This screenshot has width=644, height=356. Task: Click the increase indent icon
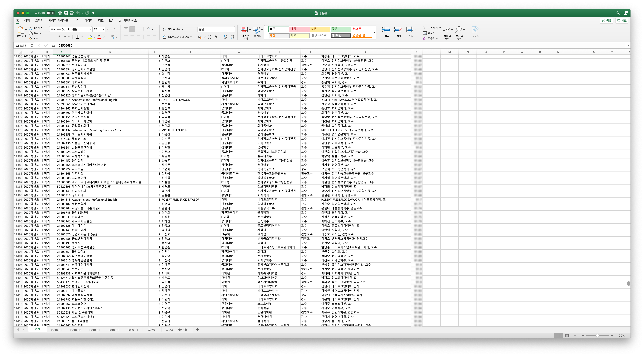point(155,37)
